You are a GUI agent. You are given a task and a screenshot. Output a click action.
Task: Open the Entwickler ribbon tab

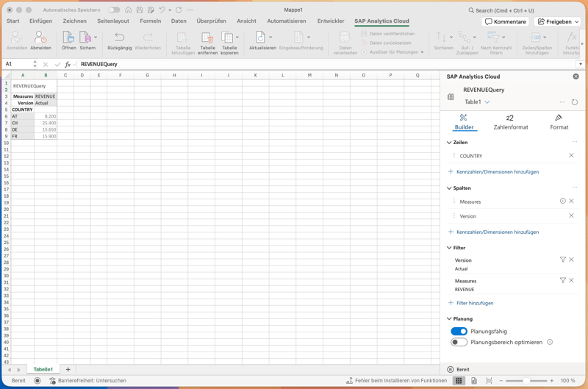[331, 21]
